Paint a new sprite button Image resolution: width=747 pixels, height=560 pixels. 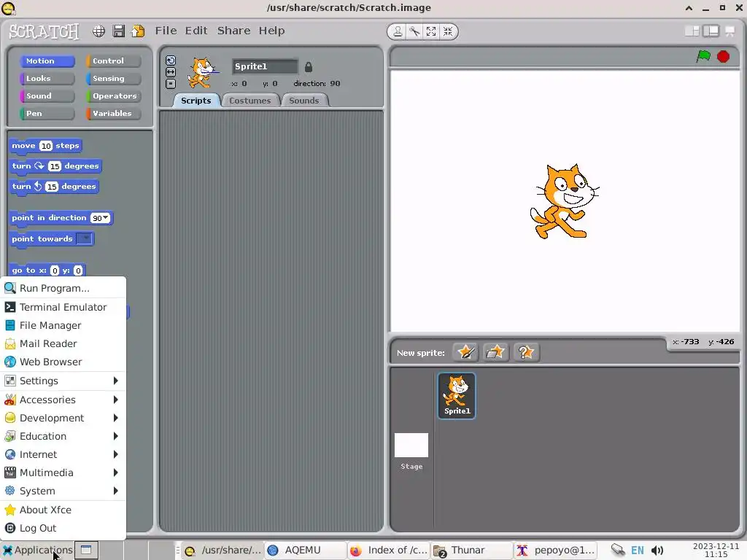pyautogui.click(x=465, y=352)
